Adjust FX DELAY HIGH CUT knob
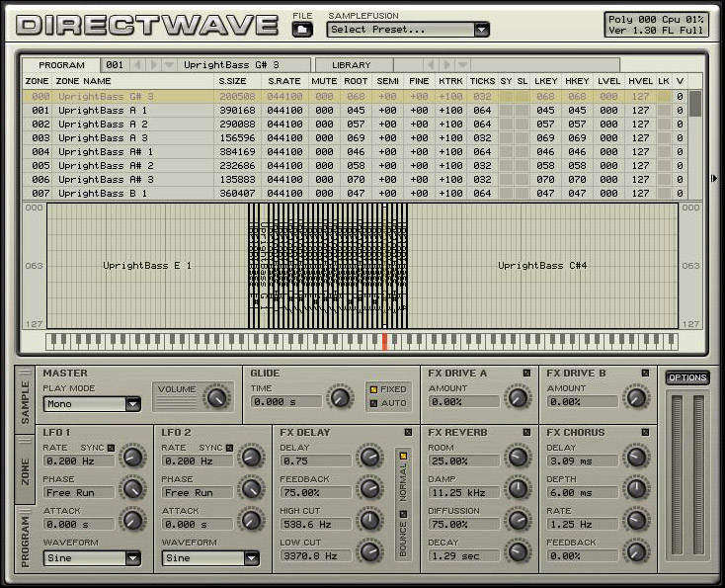This screenshot has width=725, height=588. click(x=369, y=520)
